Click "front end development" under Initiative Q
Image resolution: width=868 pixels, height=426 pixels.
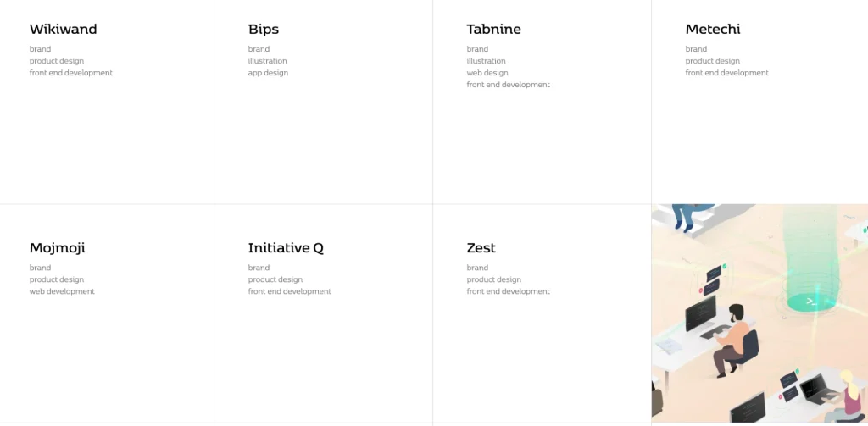(290, 291)
